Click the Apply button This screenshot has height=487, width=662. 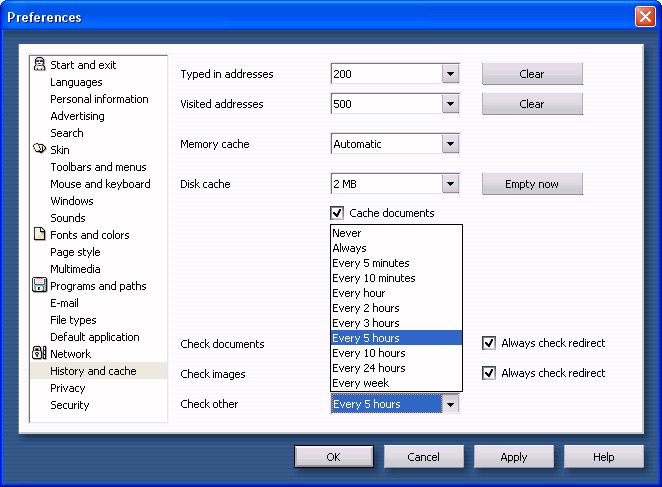pyautogui.click(x=513, y=457)
